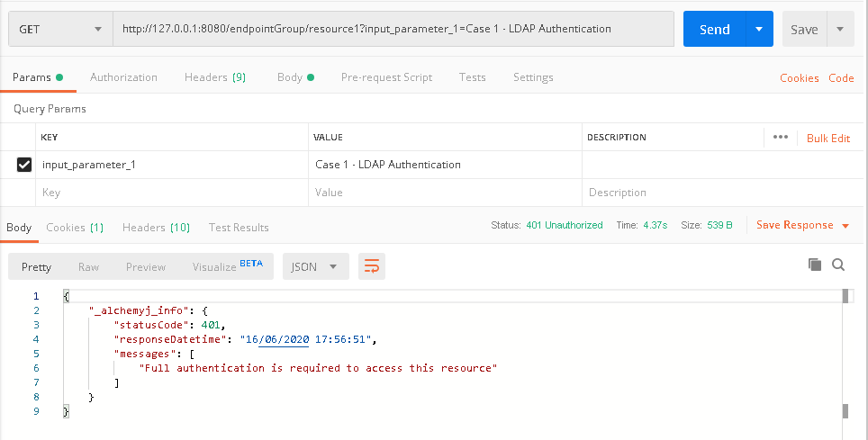Open the three-dots column options menu
The width and height of the screenshot is (868, 440).
pos(781,138)
